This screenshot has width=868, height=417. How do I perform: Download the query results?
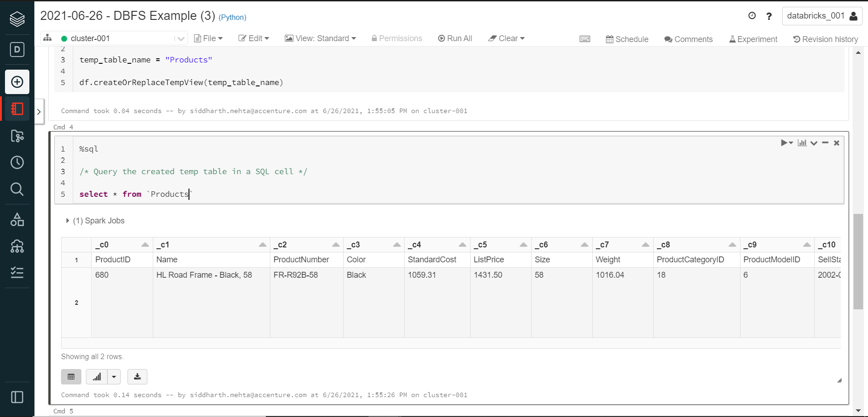click(137, 376)
